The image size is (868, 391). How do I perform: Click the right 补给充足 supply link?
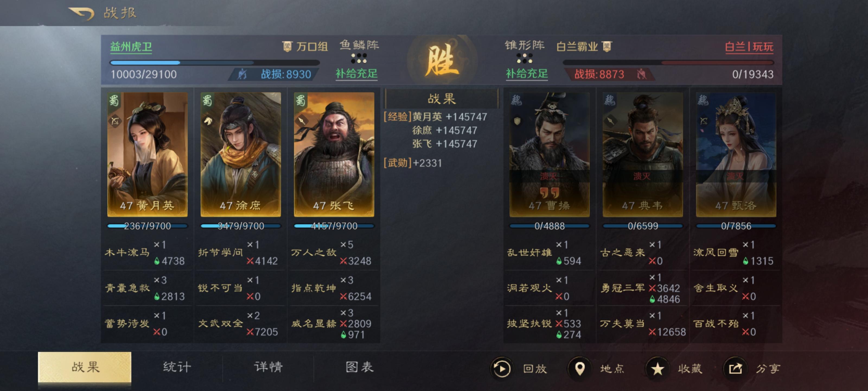(527, 74)
